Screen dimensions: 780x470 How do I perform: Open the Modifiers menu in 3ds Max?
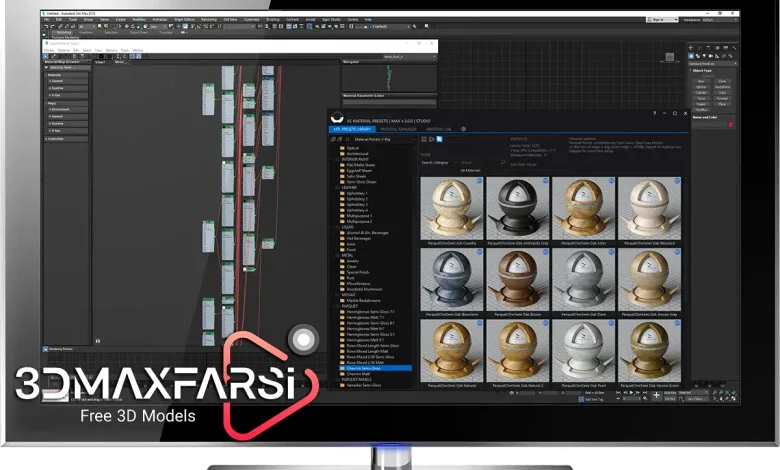[x=139, y=19]
